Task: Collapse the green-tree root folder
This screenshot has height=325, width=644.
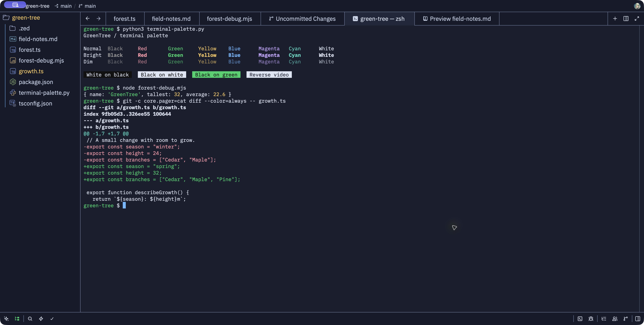Action: [40, 17]
